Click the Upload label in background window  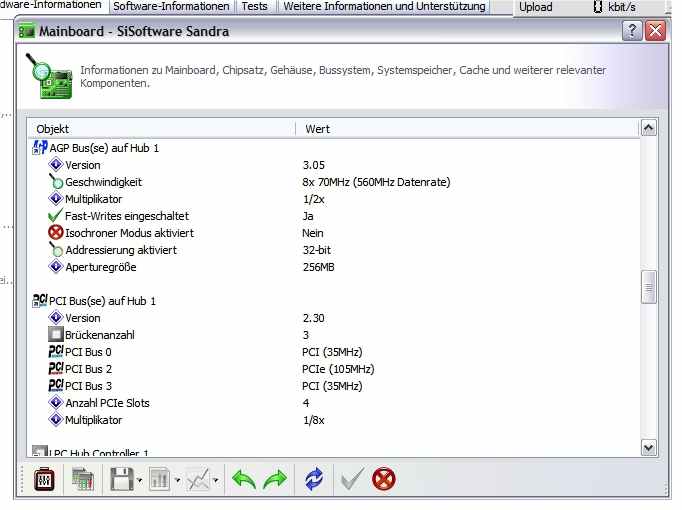(535, 7)
